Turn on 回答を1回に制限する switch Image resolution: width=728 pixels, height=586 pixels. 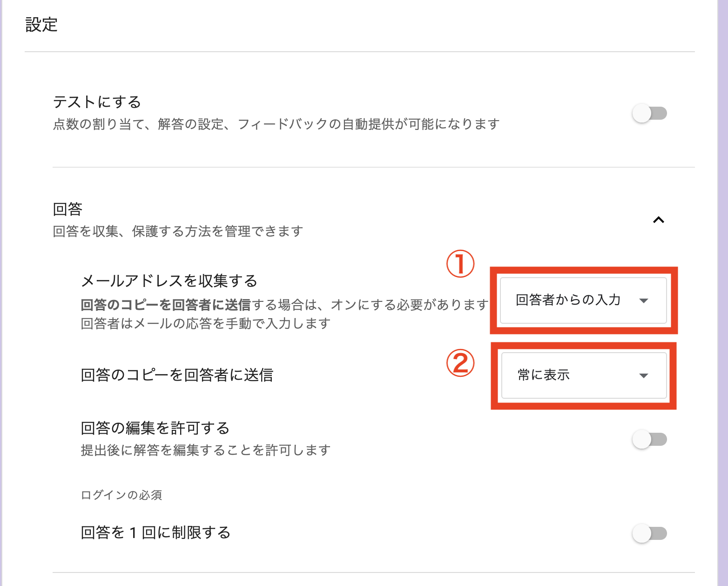click(x=649, y=533)
